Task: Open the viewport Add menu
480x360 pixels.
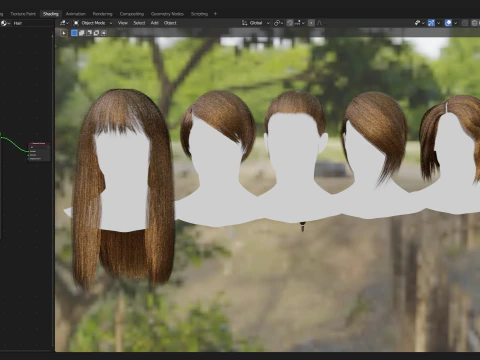Action: (154, 23)
